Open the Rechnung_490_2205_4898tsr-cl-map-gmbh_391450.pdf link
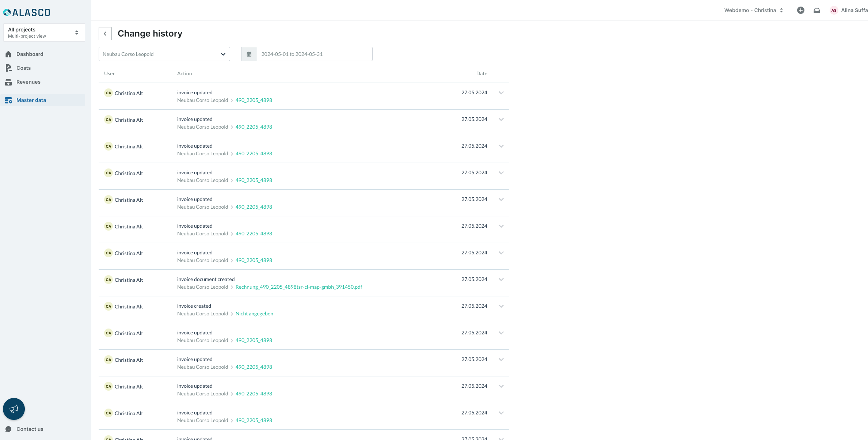The image size is (868, 440). 299,287
